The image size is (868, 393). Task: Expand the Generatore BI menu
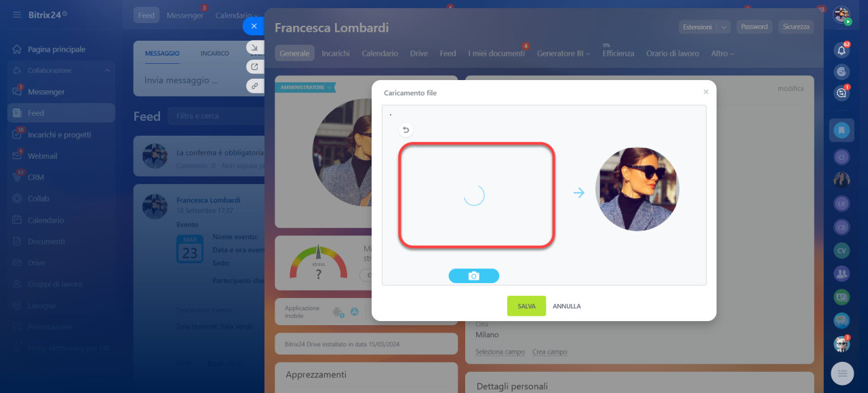tap(563, 54)
